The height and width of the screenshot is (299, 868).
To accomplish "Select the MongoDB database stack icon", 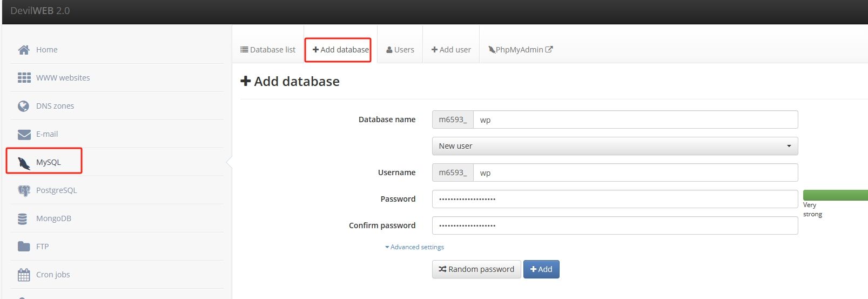I will 22,218.
